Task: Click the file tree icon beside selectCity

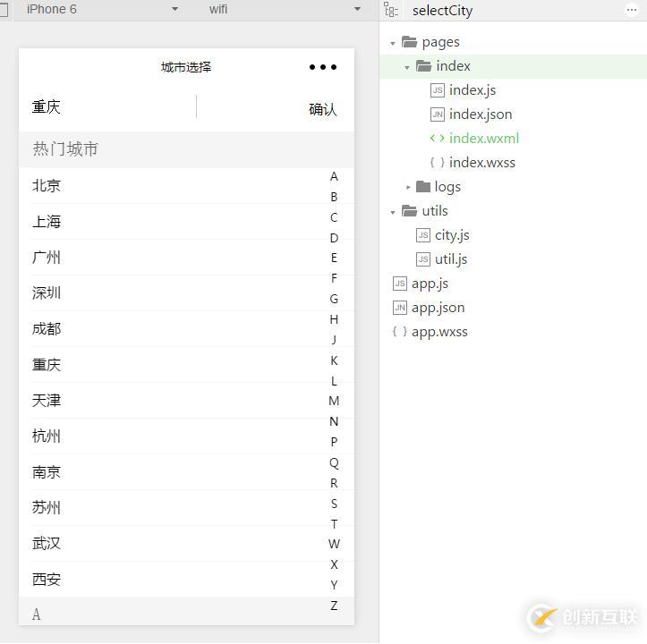Action: click(390, 10)
